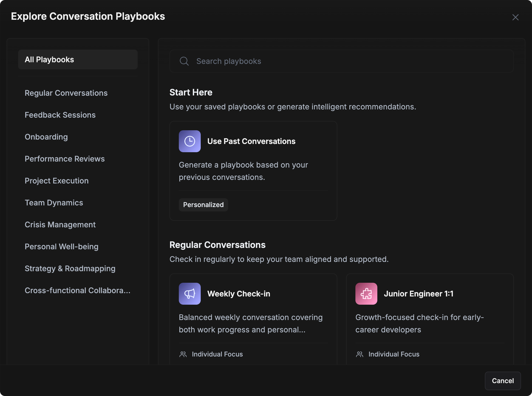Screen dimensions: 532x396
Task: Go to the Onboarding category
Action: [46, 137]
